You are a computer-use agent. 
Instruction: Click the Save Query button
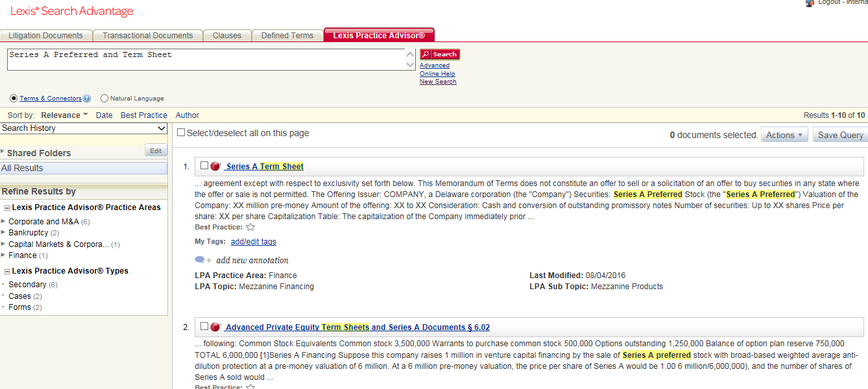(x=840, y=135)
